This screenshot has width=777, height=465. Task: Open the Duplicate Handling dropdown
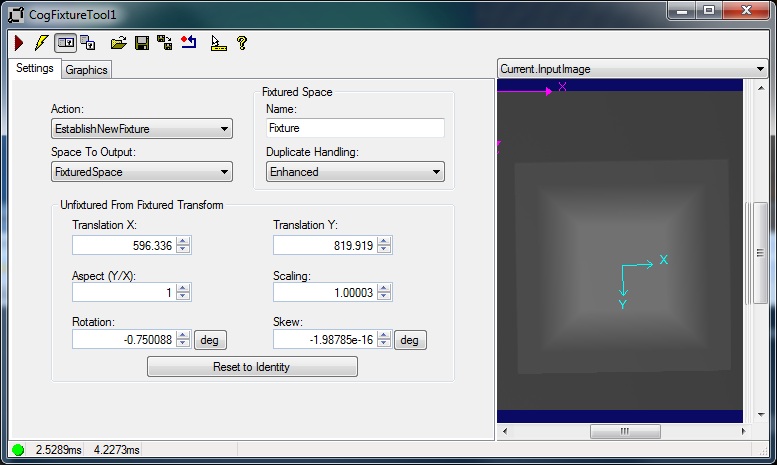(354, 172)
